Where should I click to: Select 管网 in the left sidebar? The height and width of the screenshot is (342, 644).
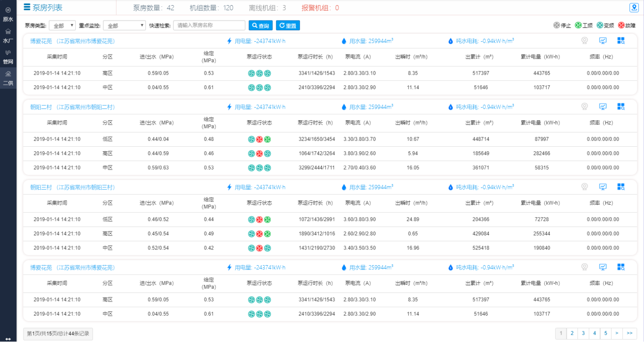click(8, 57)
